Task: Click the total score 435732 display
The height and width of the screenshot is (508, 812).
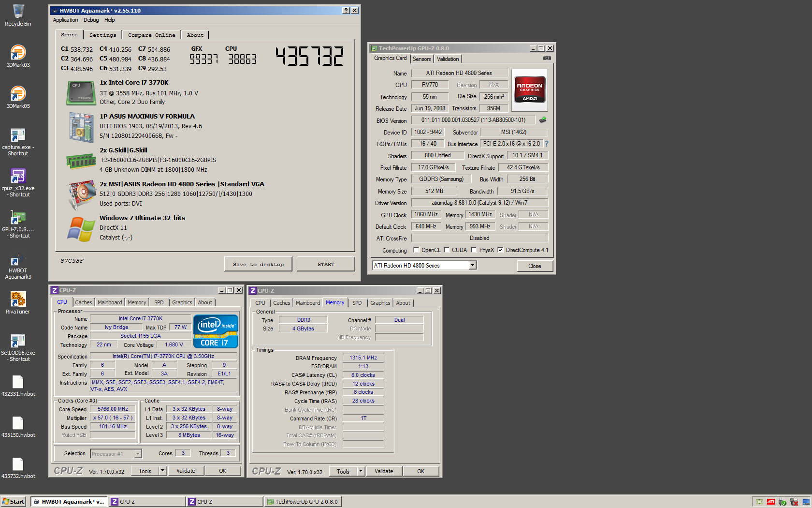Action: coord(309,56)
